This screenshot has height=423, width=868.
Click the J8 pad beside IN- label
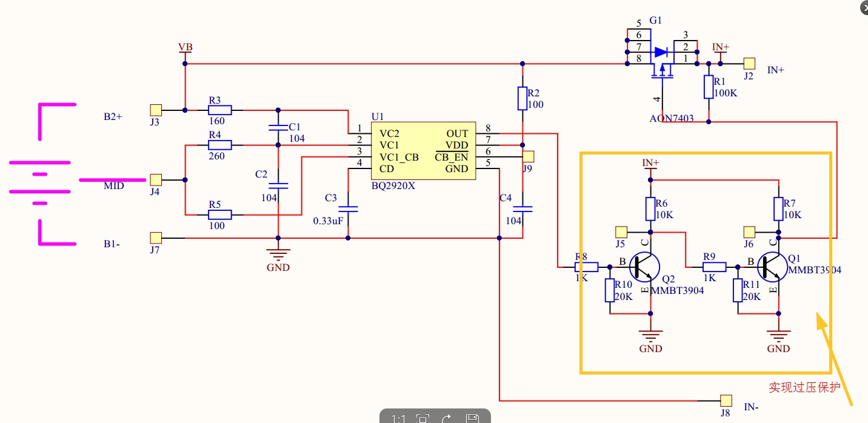click(x=726, y=400)
